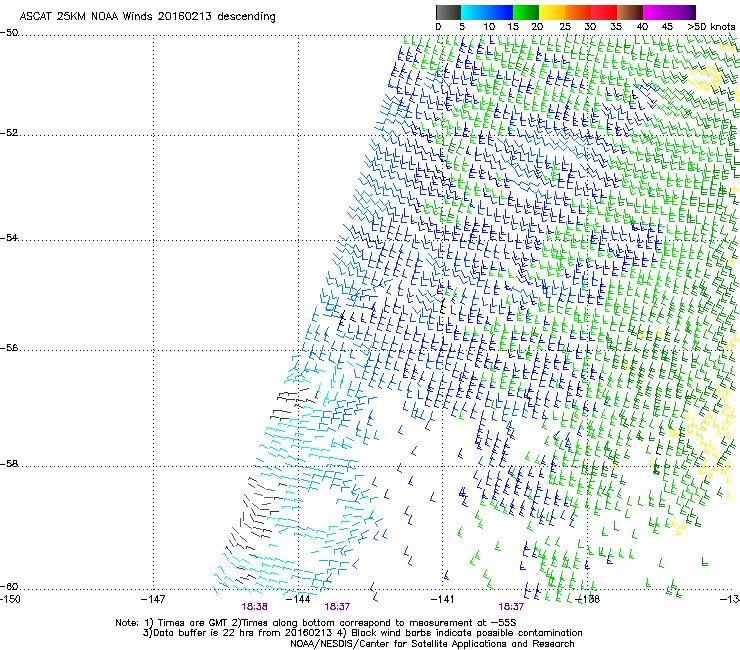Select the blue 10-15 knots color swatch
The height and width of the screenshot is (650, 740).
tap(500, 12)
